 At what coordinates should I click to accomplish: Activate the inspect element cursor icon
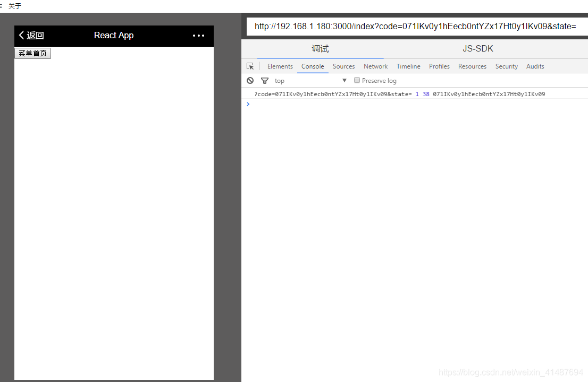tap(250, 66)
